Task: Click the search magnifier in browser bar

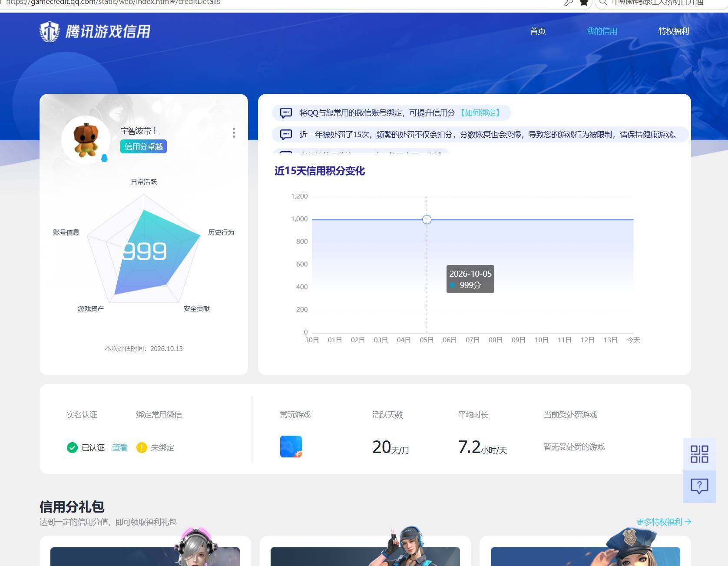Action: coord(603,3)
